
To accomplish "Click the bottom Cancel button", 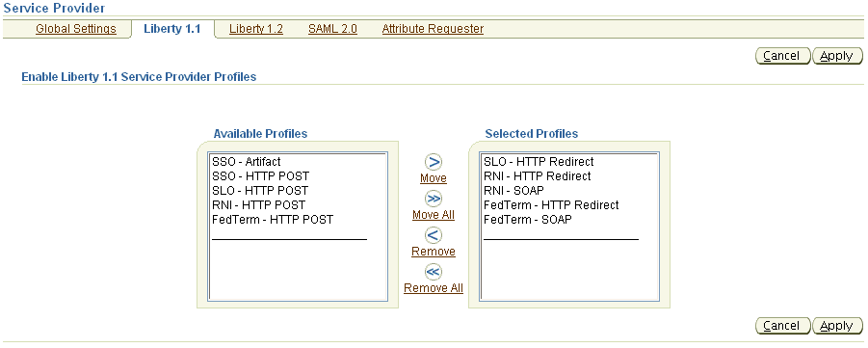I will [783, 326].
